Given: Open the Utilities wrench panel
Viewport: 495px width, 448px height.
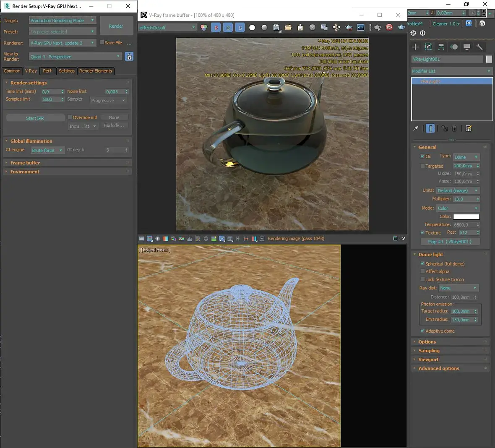Looking at the screenshot, I should coord(479,47).
